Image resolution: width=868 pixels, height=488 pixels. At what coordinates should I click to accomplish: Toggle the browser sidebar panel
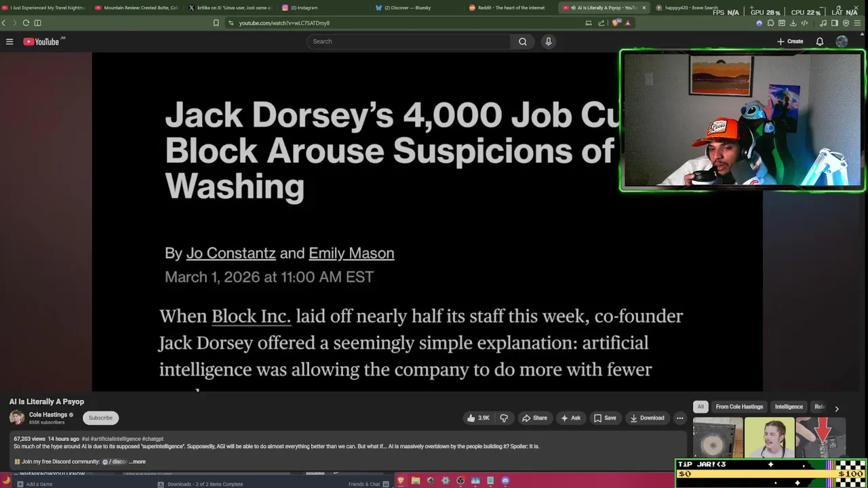(x=835, y=22)
